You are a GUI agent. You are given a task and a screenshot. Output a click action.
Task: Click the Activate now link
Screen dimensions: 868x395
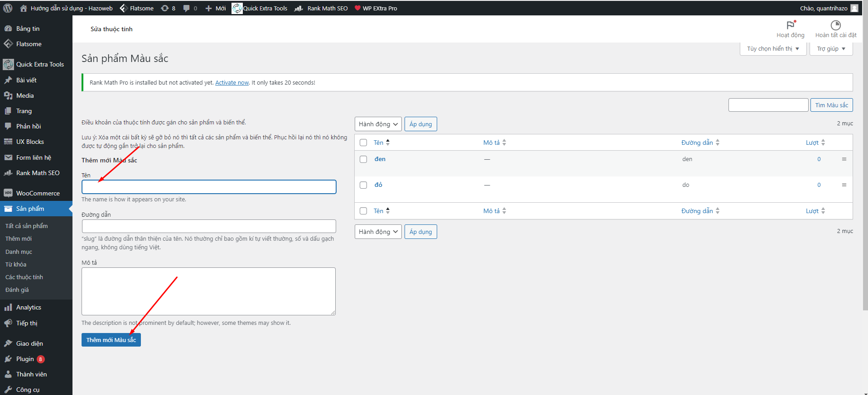pos(232,82)
